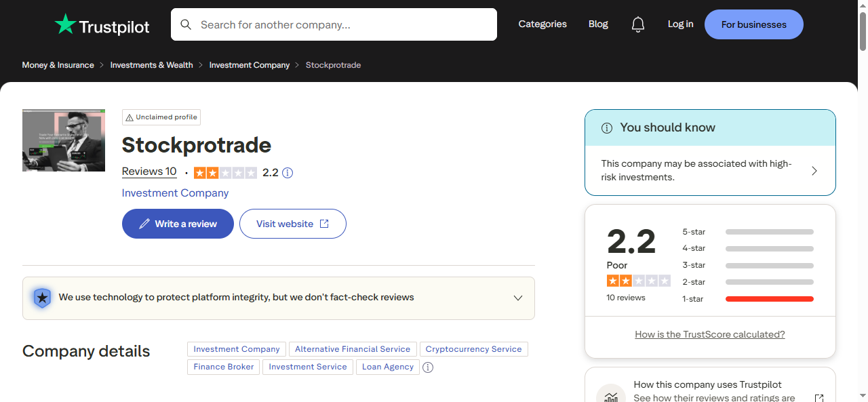
Task: Select the shield-star platform integrity icon
Action: pos(42,298)
